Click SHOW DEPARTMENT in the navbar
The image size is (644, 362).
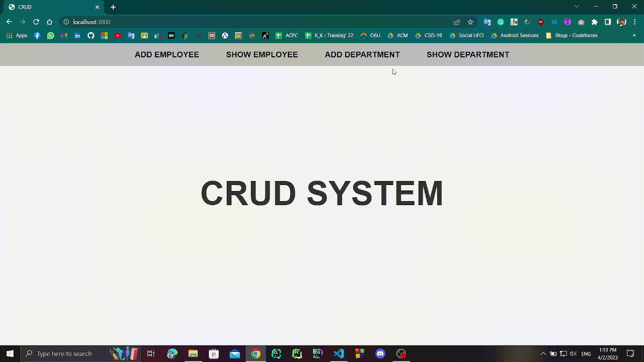[x=467, y=54]
